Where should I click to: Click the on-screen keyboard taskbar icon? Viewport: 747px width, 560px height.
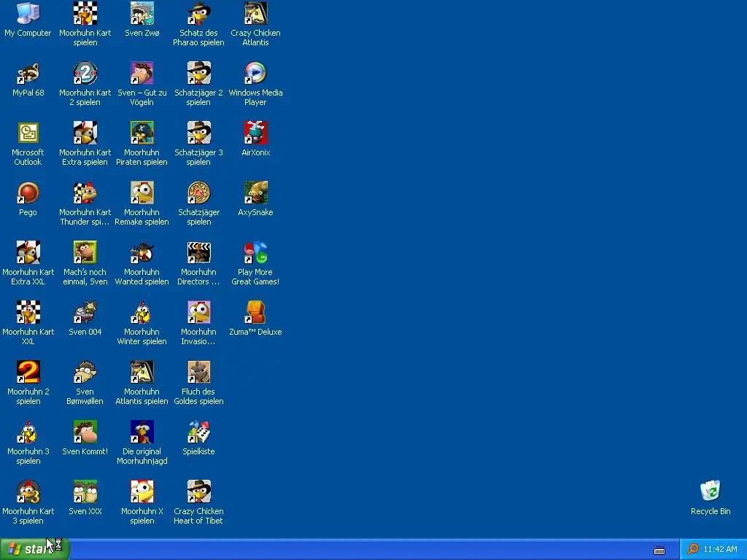pyautogui.click(x=659, y=551)
